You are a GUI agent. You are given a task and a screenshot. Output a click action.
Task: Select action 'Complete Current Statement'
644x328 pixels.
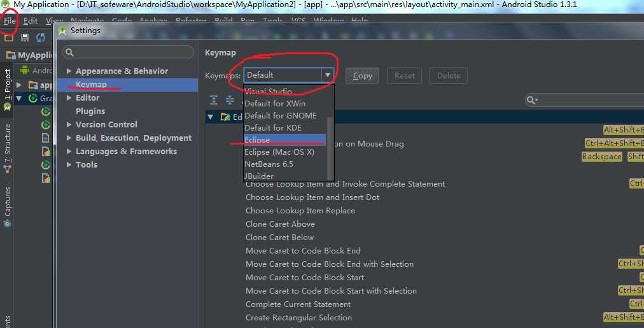coord(298,304)
